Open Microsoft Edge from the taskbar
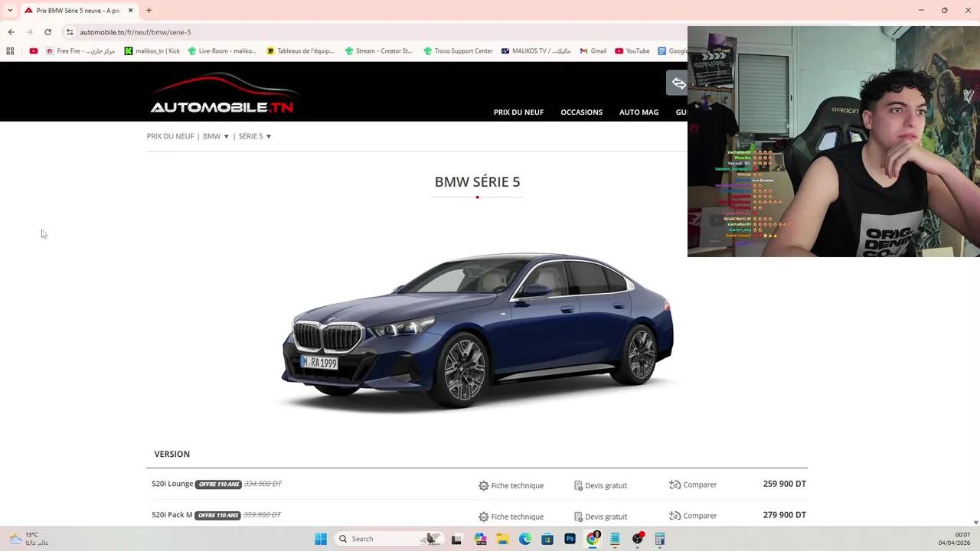Image resolution: width=980 pixels, height=551 pixels. [x=524, y=539]
